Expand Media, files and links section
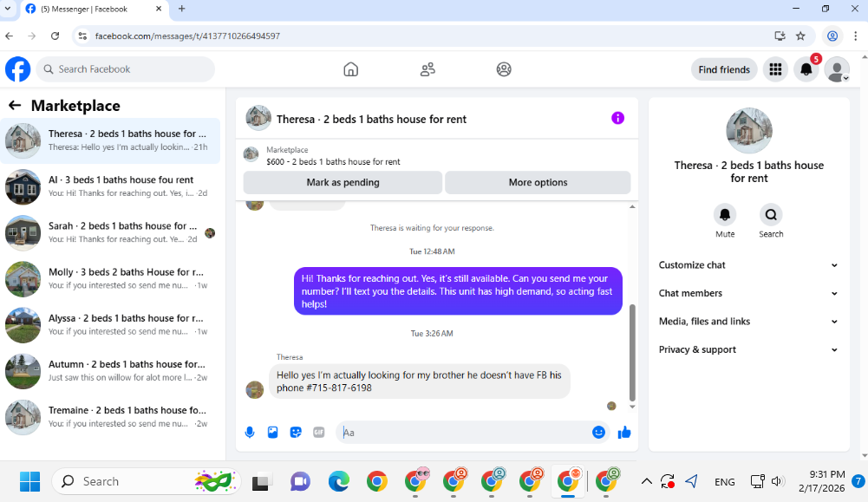The width and height of the screenshot is (868, 502). coord(748,322)
